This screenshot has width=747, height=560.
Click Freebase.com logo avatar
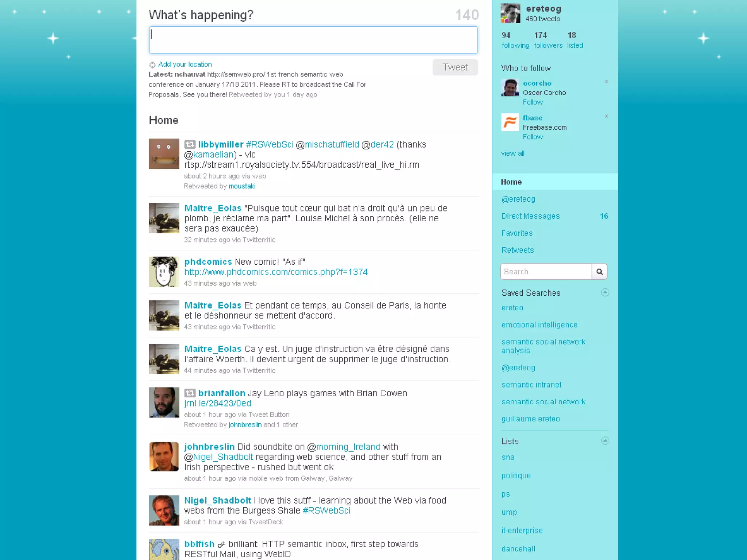pos(510,122)
